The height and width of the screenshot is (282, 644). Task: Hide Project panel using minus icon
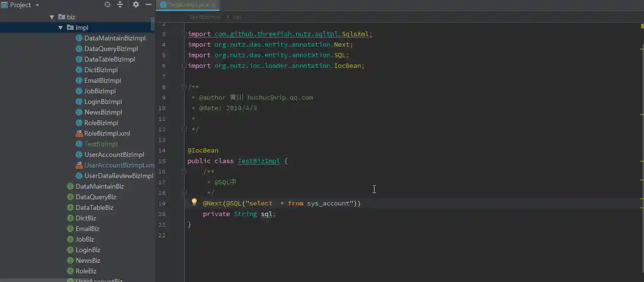click(x=148, y=4)
